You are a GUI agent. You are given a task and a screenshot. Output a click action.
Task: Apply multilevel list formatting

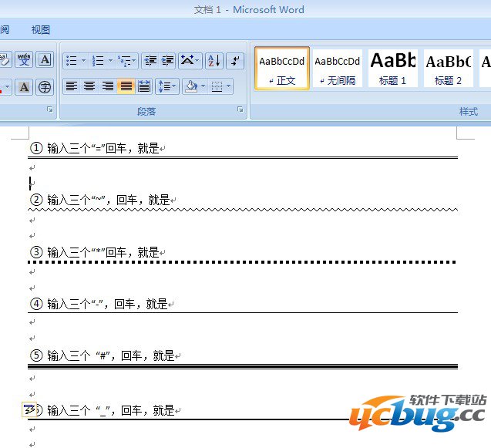[x=124, y=60]
